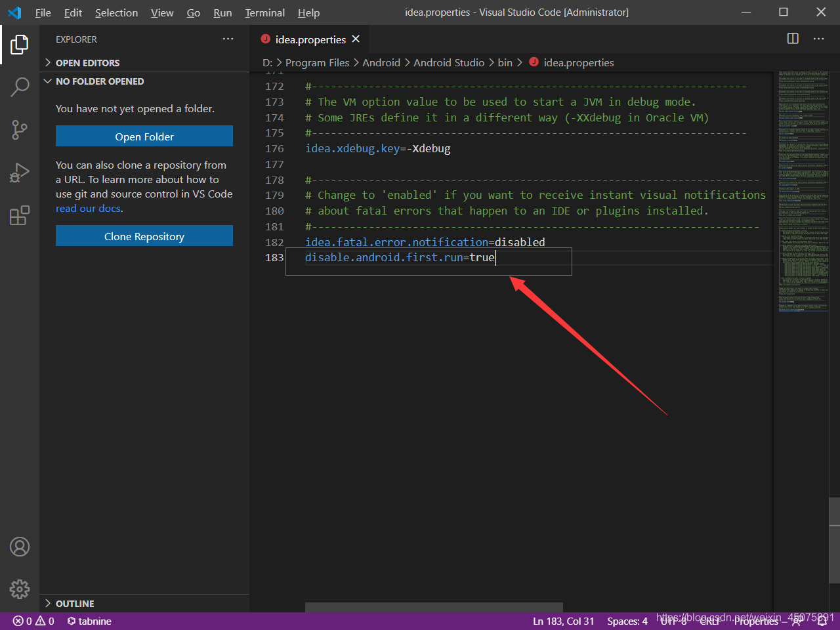Click line number 182 in gutter
The height and width of the screenshot is (630, 840).
(274, 242)
